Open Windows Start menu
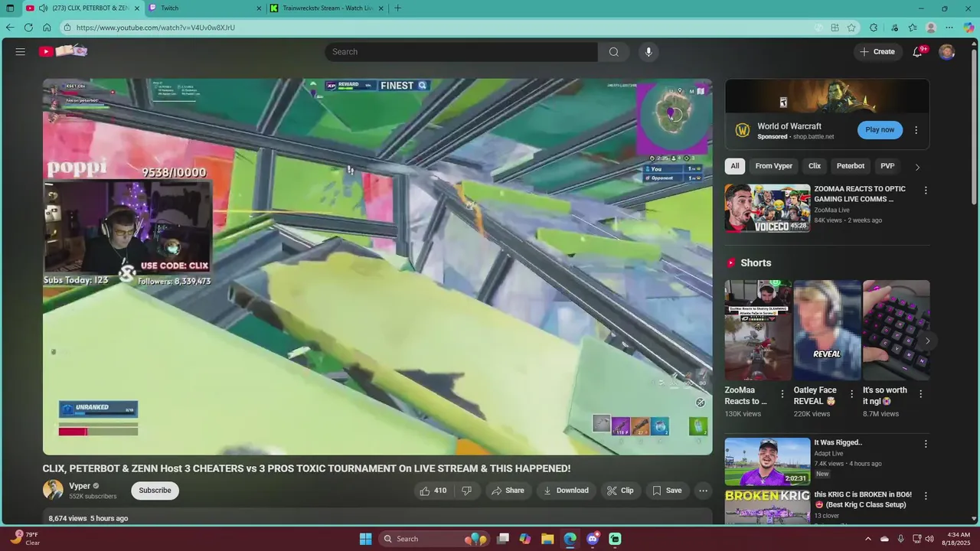This screenshot has width=980, height=551. pyautogui.click(x=366, y=539)
